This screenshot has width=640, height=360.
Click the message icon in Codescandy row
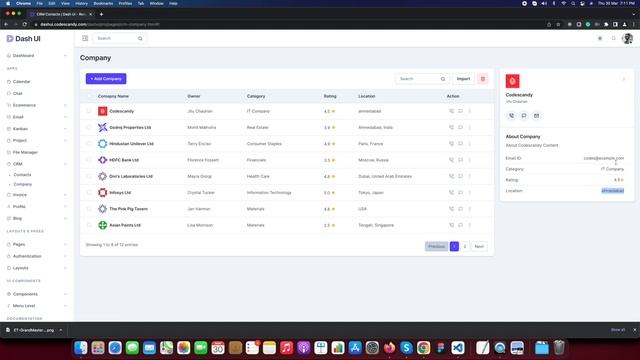(x=460, y=111)
